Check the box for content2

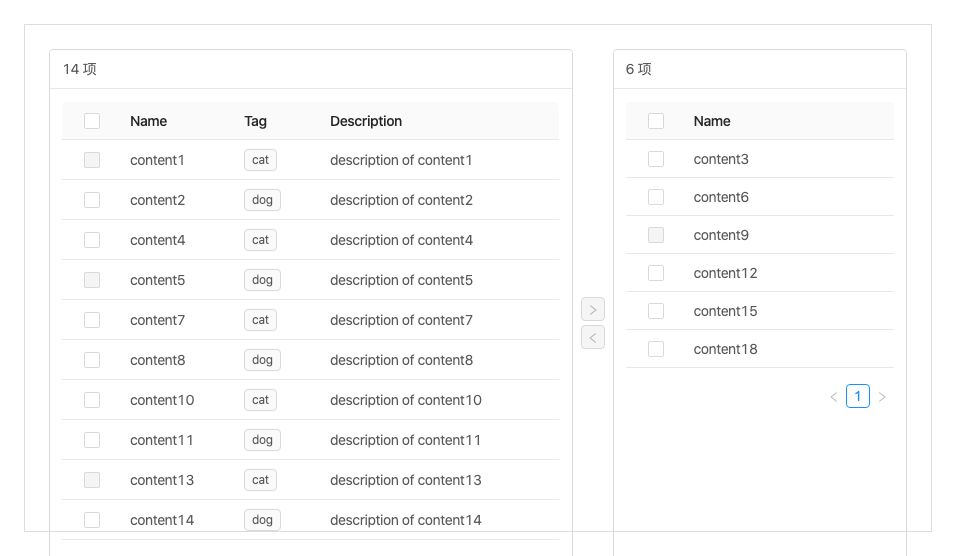tap(92, 200)
